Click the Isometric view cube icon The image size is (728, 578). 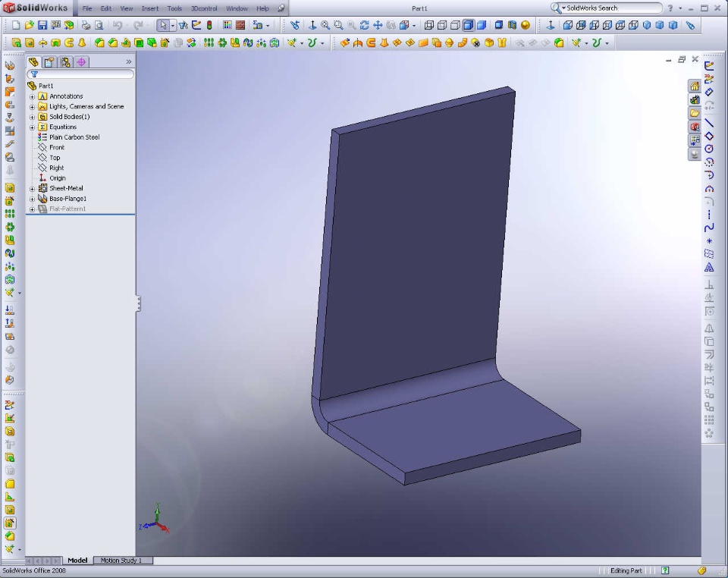click(646, 25)
